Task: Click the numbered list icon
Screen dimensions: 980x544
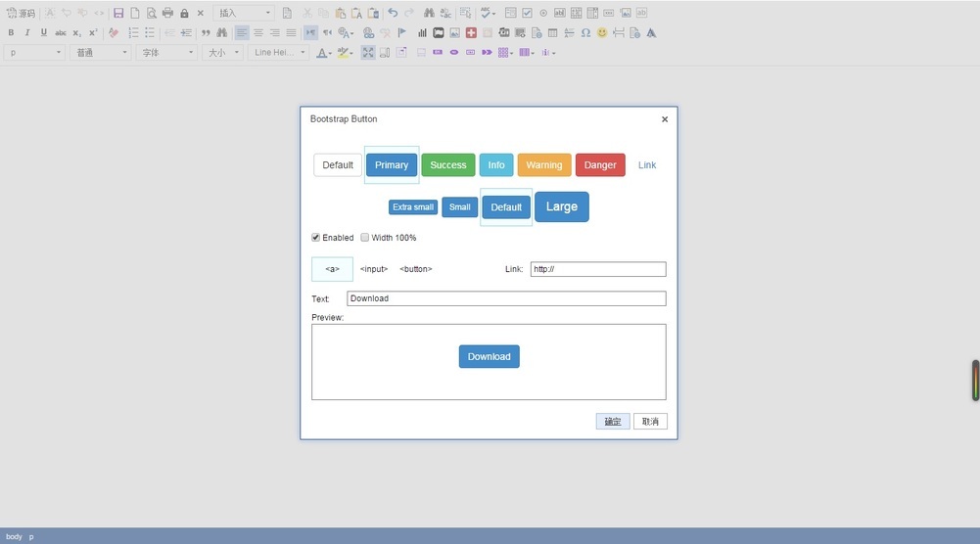Action: tap(133, 32)
